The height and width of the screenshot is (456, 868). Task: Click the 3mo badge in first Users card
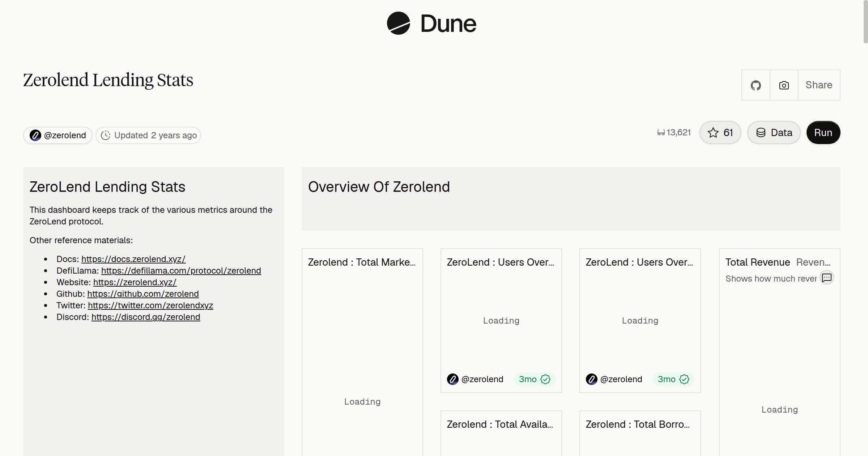(x=535, y=379)
